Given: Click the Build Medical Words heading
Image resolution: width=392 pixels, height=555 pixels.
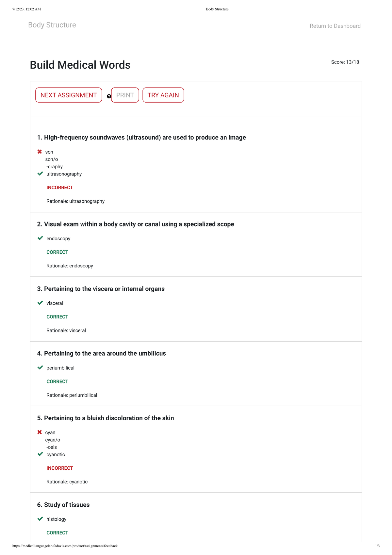Looking at the screenshot, I should pos(80,65).
